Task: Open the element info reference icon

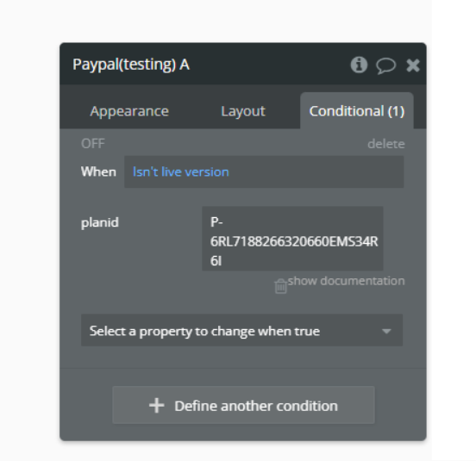Action: [x=359, y=65]
